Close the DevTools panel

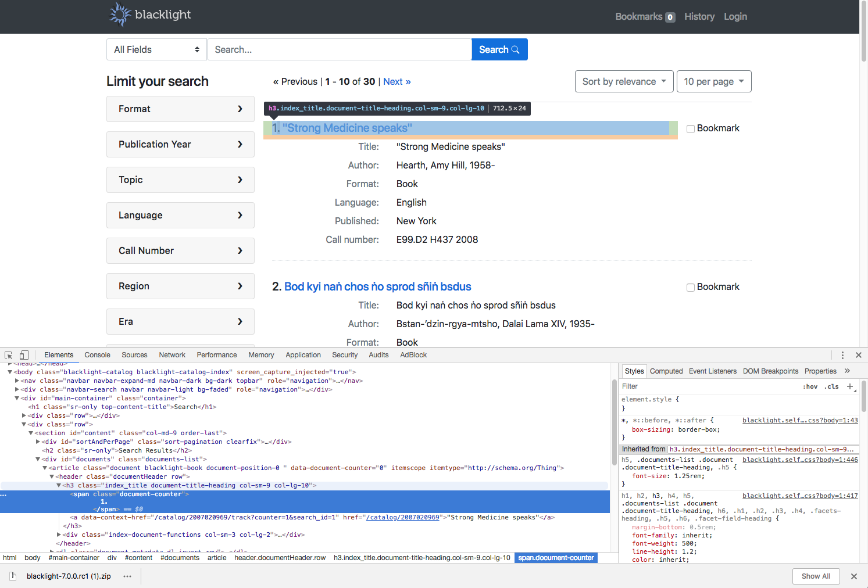point(859,355)
